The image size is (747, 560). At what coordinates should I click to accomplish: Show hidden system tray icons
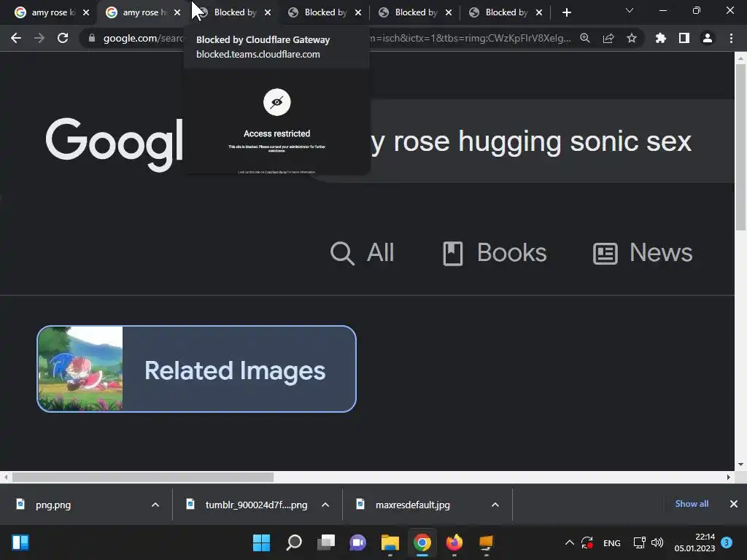[x=569, y=542]
